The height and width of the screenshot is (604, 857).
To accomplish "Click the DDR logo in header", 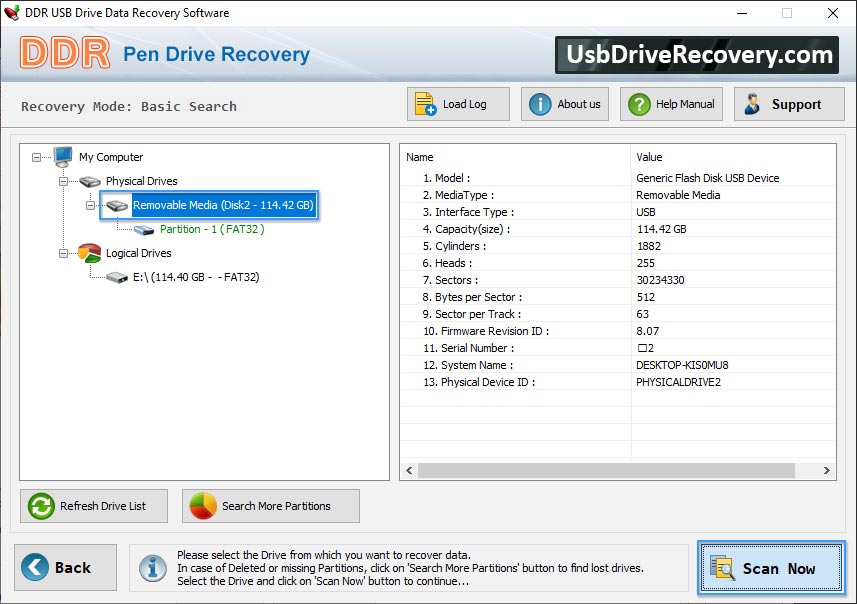I will 65,53.
